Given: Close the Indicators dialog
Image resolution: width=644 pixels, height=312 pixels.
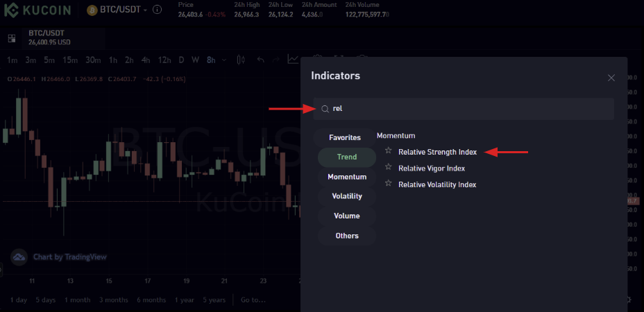Looking at the screenshot, I should tap(611, 78).
